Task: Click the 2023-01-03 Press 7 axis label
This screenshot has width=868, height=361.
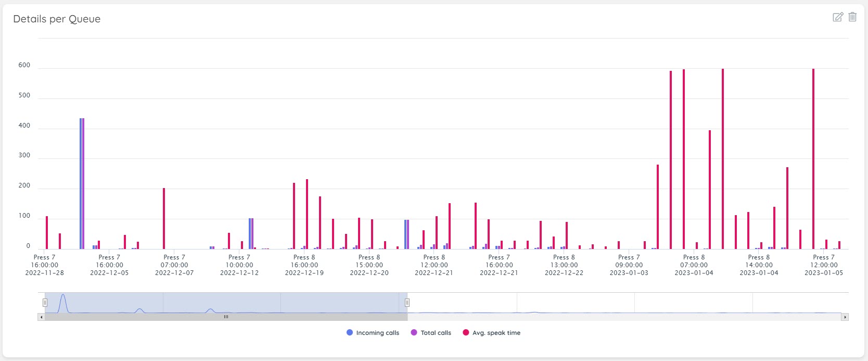Action: pyautogui.click(x=629, y=265)
